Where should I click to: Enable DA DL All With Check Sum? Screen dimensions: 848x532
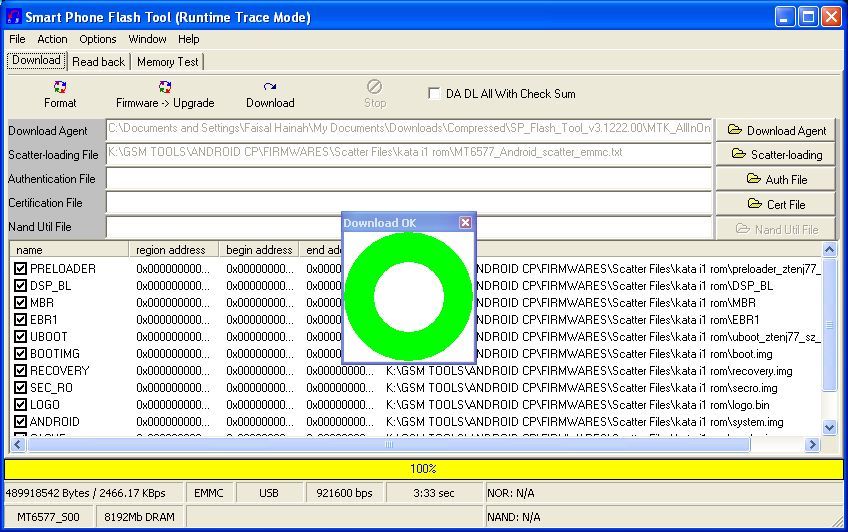click(x=434, y=94)
